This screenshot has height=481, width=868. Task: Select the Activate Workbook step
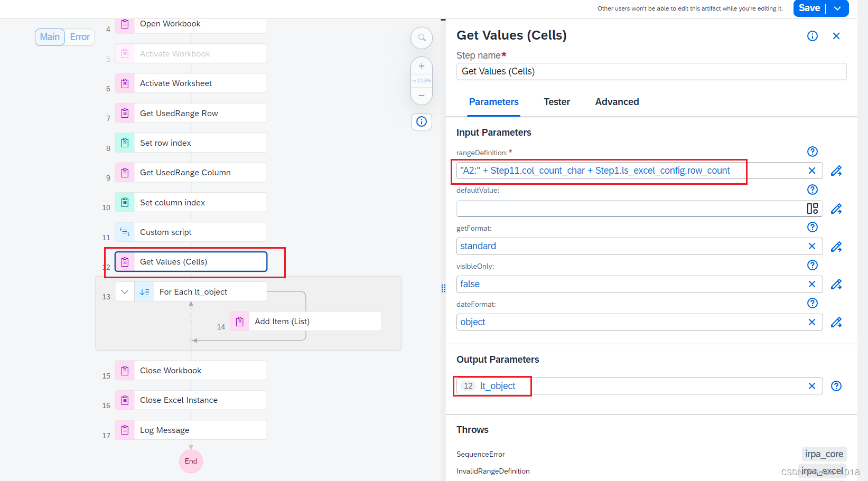pos(191,54)
